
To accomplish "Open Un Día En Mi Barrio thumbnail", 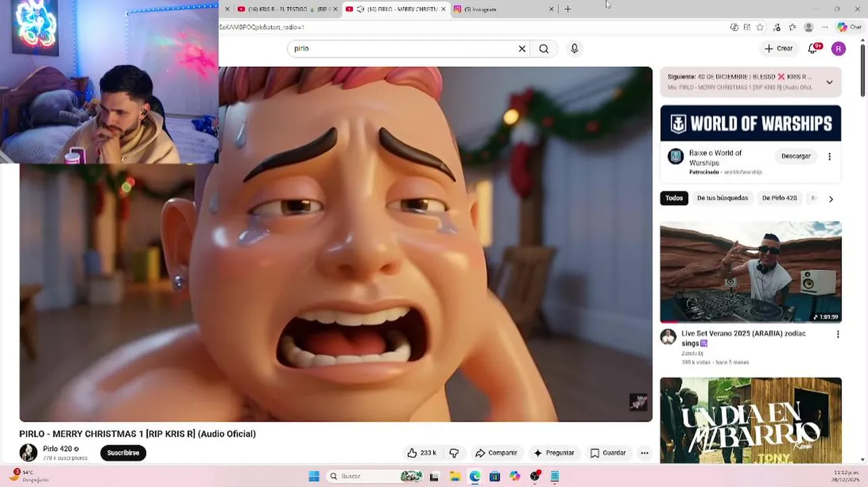I will tap(751, 421).
